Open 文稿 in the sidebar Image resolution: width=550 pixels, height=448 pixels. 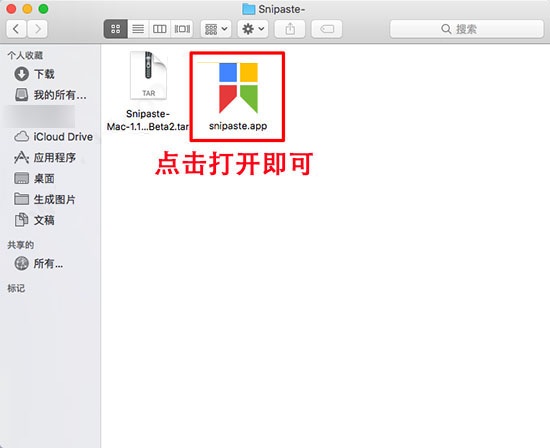(x=34, y=220)
